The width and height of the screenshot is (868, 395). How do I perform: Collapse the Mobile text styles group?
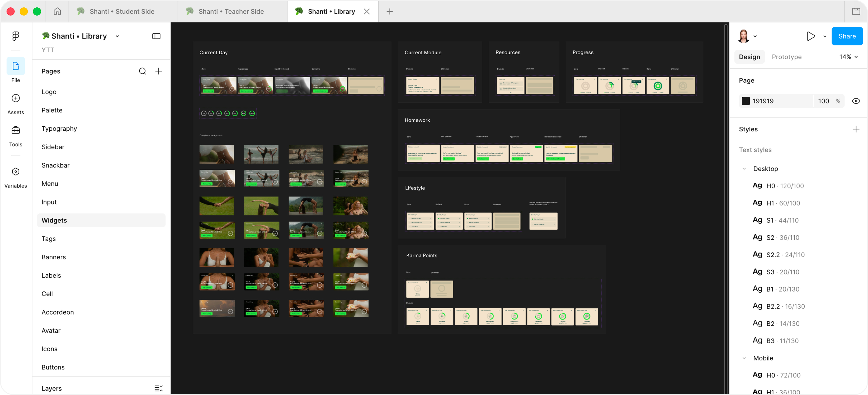pos(744,358)
